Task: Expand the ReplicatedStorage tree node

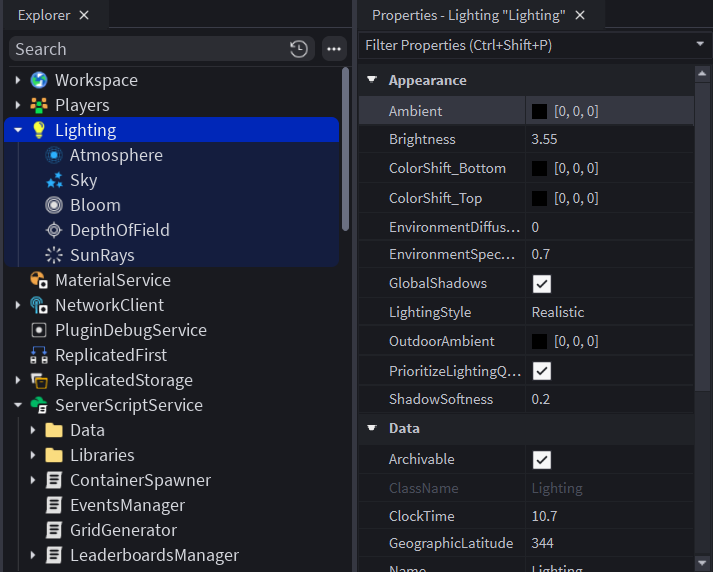Action: [18, 380]
